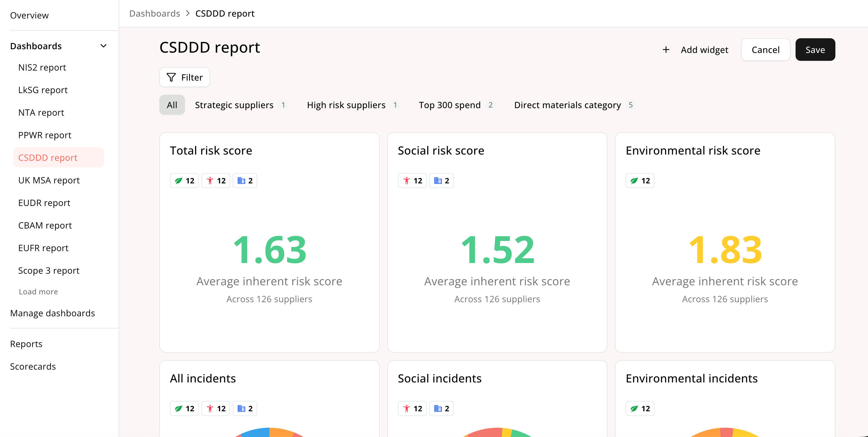Select the All filter tab
Screen dimensions: 868x437
[172, 105]
